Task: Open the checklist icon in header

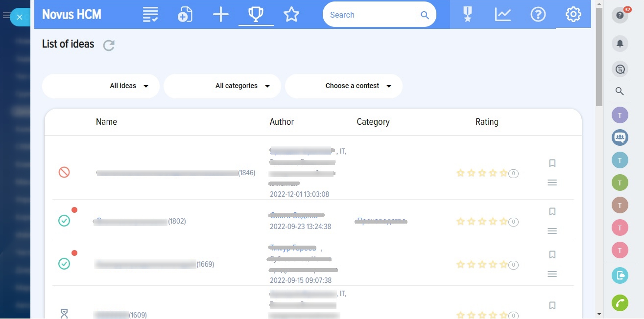Action: [x=150, y=15]
